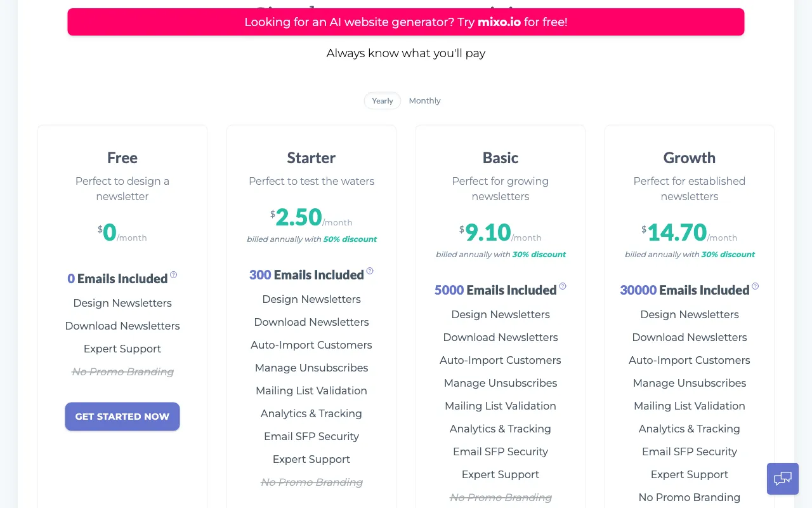Image resolution: width=812 pixels, height=508 pixels.
Task: Click 'Email SFP Security' in Basic plan
Action: coord(501,451)
